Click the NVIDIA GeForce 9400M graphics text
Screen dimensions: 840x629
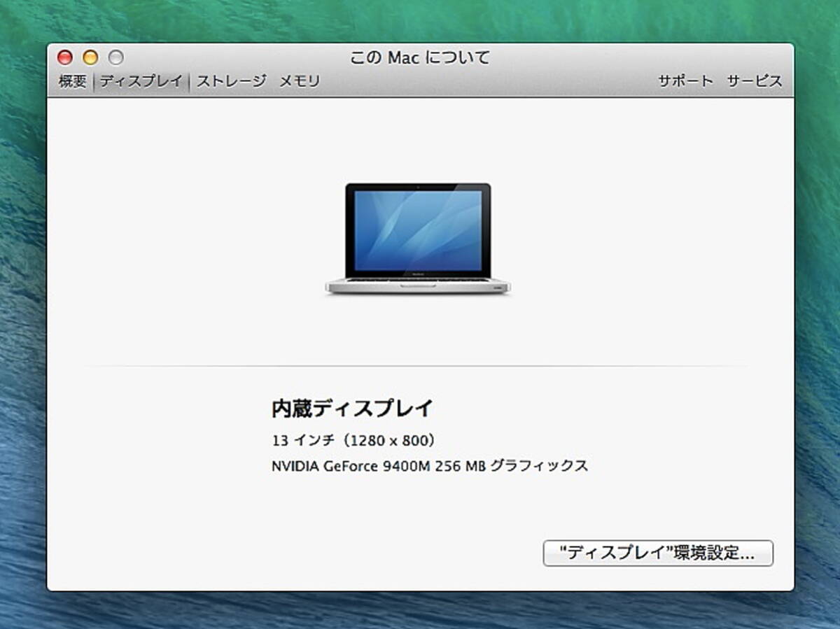430,466
